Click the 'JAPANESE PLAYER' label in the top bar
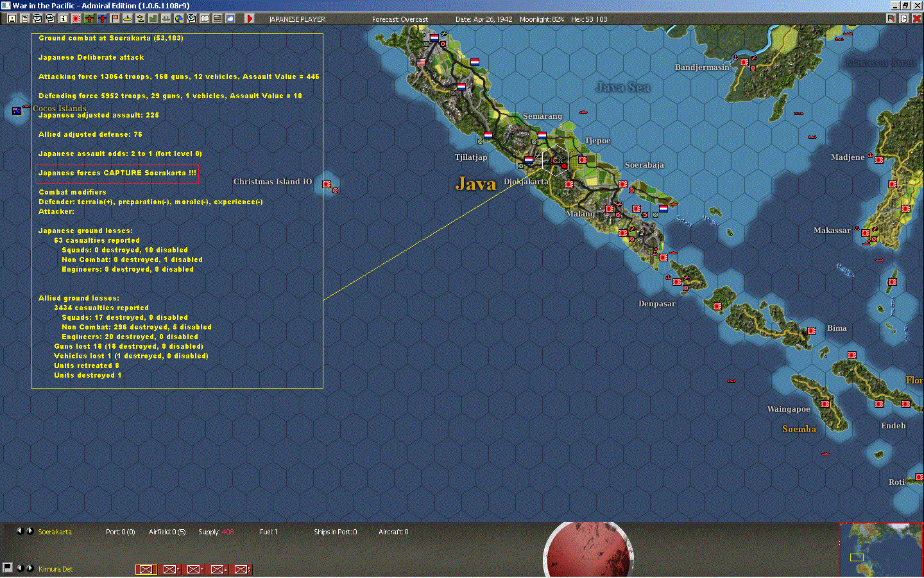924x578 pixels. click(297, 19)
